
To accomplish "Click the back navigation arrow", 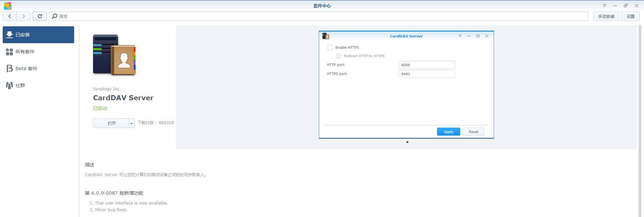I will tap(10, 16).
